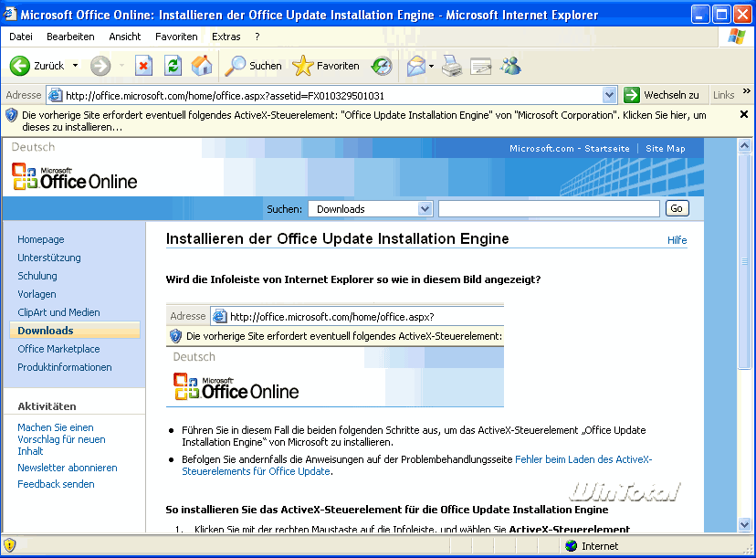Click the vertical scrollbar thumb

(x=744, y=261)
